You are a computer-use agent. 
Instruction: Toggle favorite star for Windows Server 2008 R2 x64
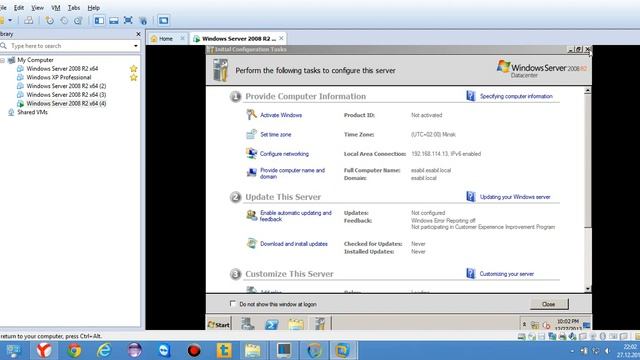pos(133,69)
